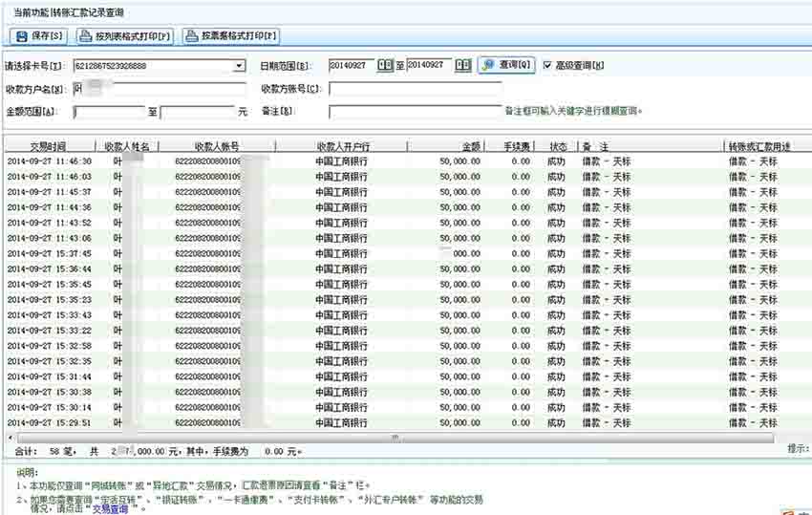Expand the card number dropdown list
The height and width of the screenshot is (515, 812).
(239, 66)
